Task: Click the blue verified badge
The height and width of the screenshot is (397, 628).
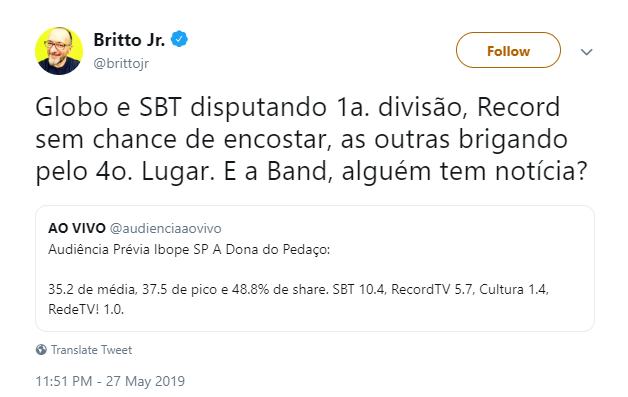Action: (x=179, y=39)
